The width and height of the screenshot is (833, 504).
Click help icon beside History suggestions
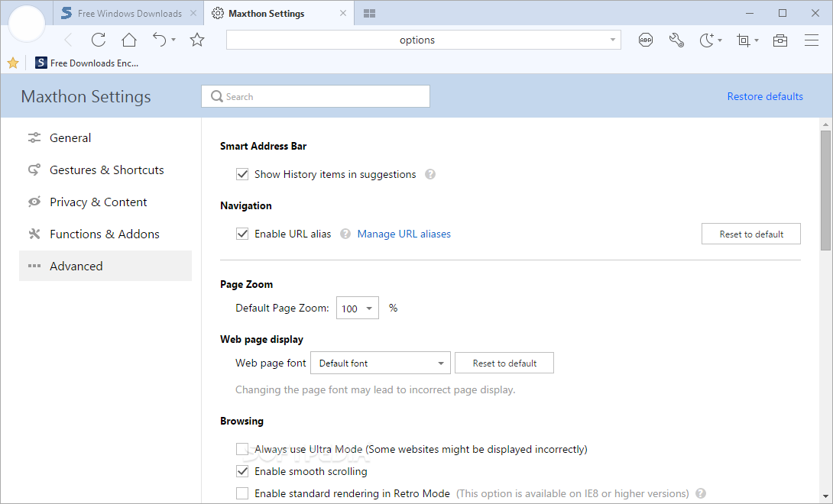coord(430,174)
